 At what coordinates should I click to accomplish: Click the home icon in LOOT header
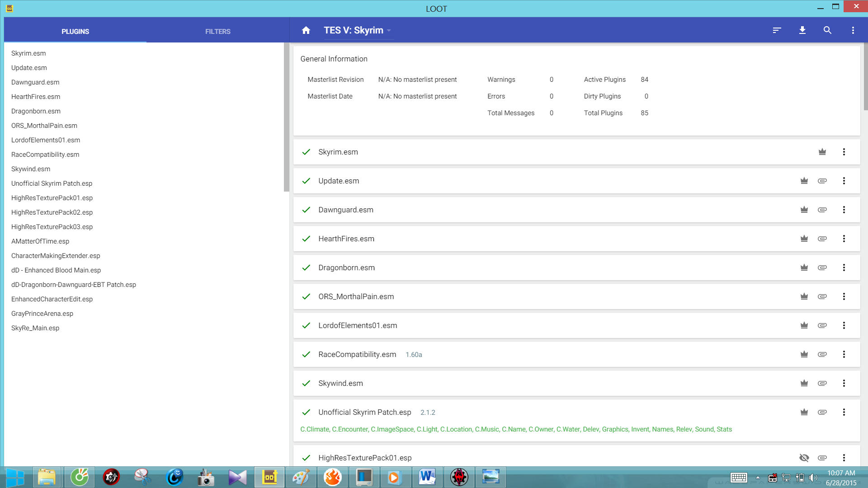click(x=306, y=30)
